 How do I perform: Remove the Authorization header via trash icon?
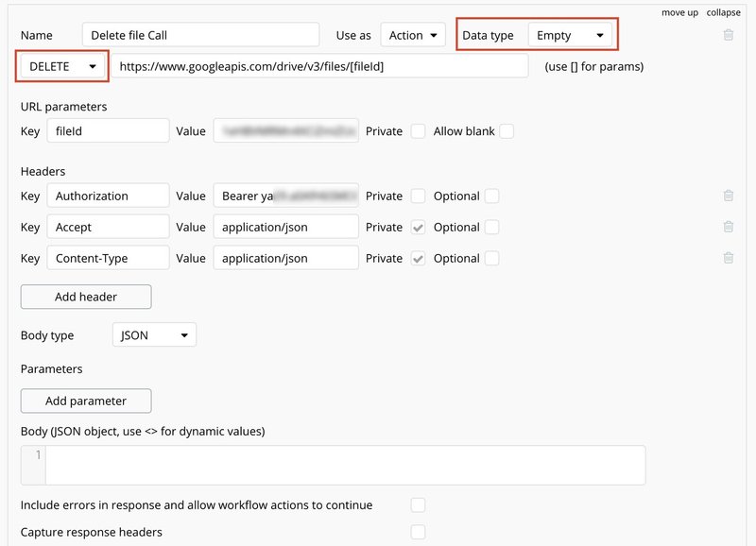[729, 196]
